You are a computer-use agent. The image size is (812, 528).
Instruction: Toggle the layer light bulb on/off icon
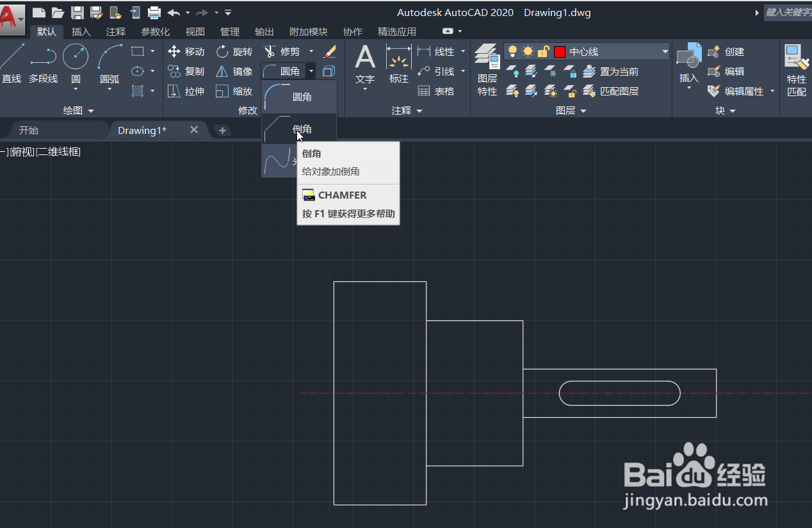512,51
